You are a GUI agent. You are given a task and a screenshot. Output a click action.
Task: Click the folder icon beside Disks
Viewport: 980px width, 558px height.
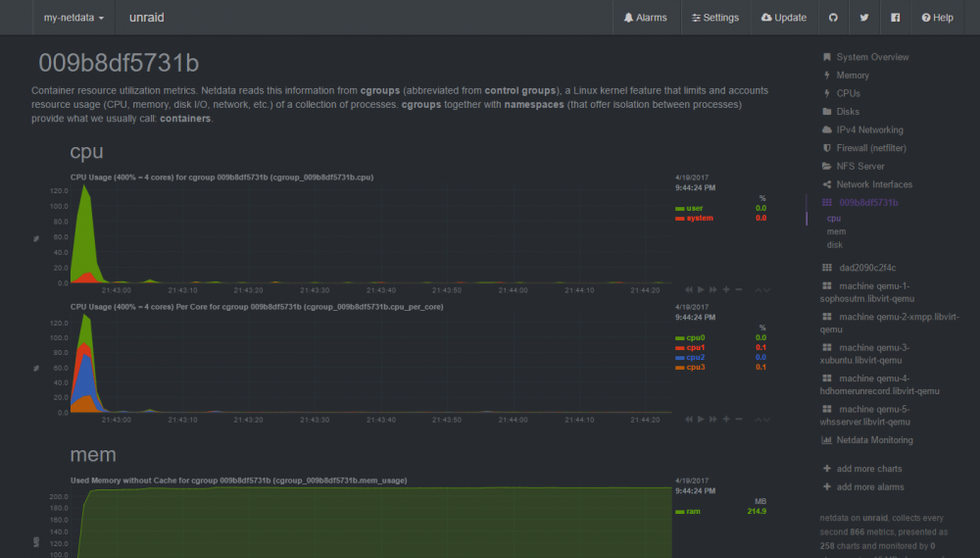[827, 112]
